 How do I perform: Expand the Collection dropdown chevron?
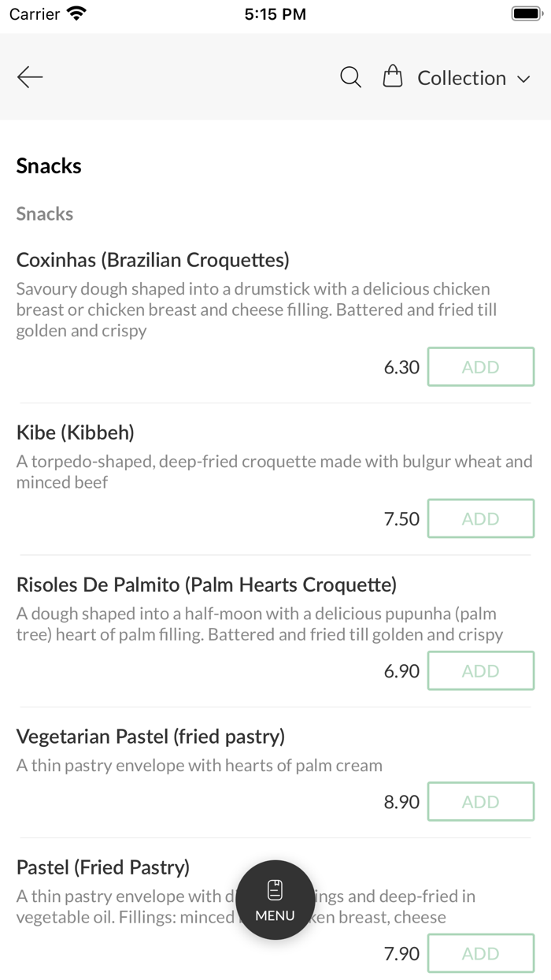tap(524, 79)
